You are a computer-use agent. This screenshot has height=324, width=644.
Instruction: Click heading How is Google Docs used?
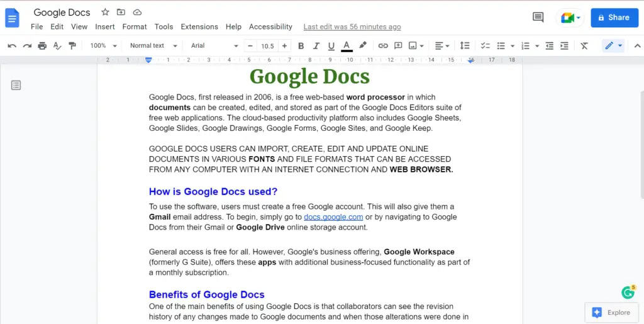(213, 192)
